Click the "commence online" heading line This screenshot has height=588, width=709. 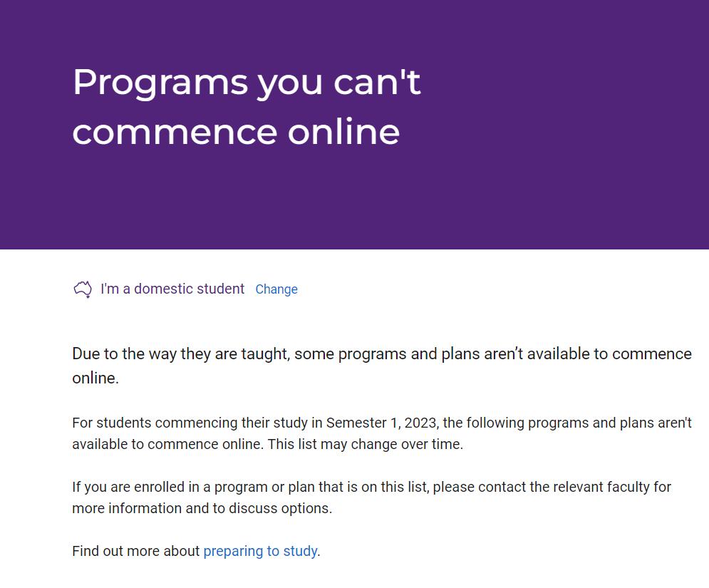pos(236,132)
